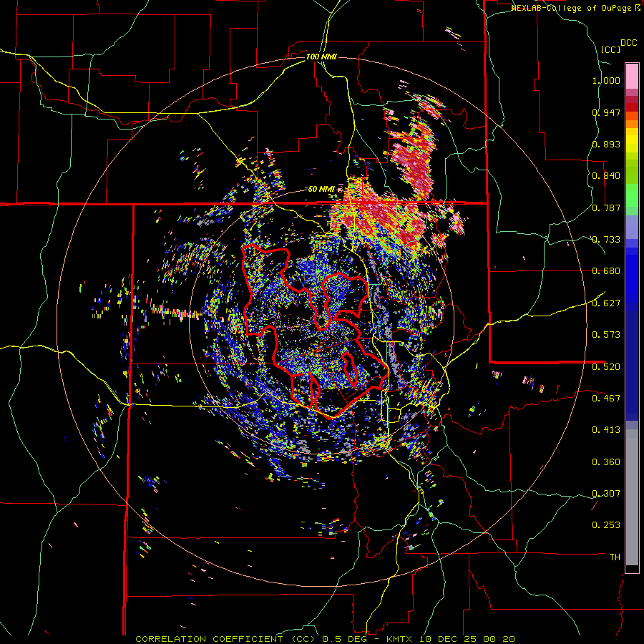Screen dimensions: 644x644
Task: Click the TH threshold label
Action: tap(615, 557)
